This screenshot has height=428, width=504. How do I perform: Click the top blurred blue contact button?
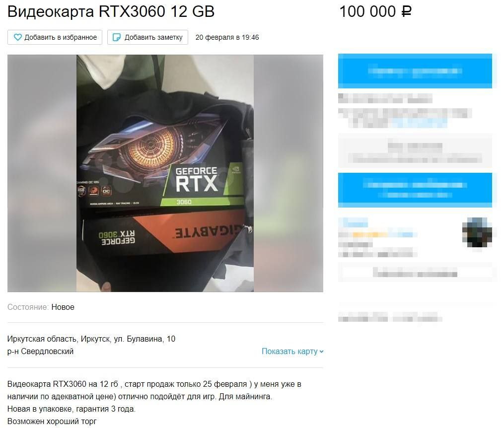[x=415, y=71]
